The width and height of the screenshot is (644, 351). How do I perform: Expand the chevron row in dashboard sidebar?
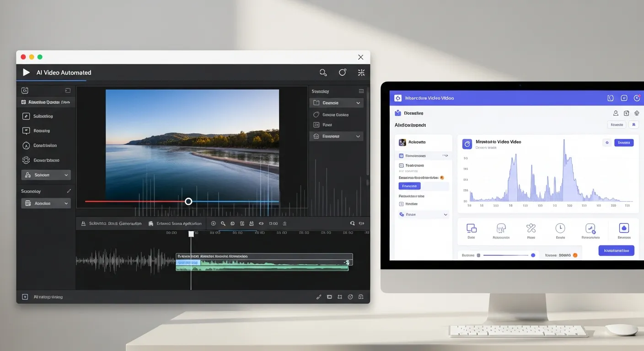(445, 214)
